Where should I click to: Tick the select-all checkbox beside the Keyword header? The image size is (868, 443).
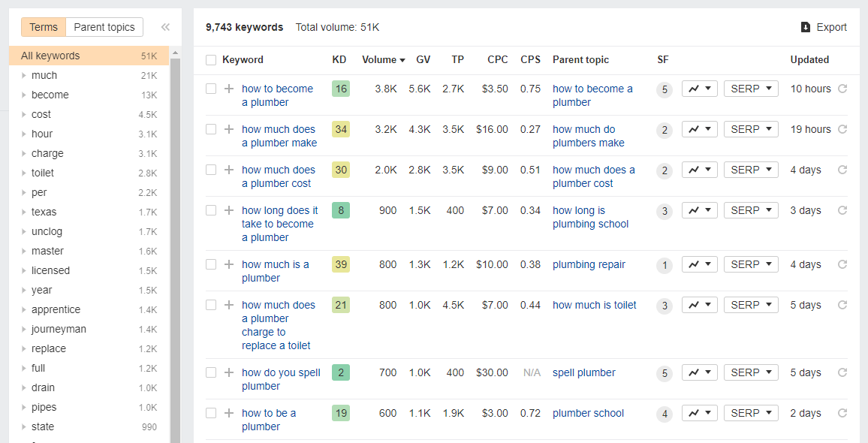tap(211, 60)
